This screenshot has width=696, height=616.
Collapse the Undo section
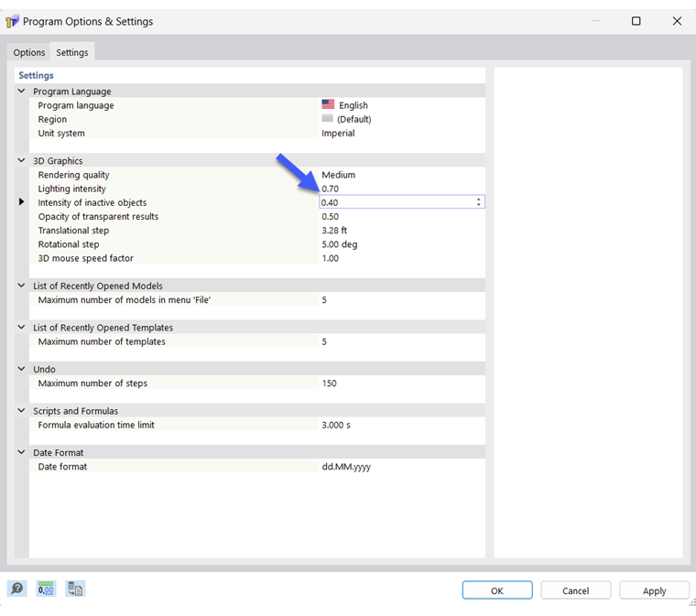tap(21, 369)
